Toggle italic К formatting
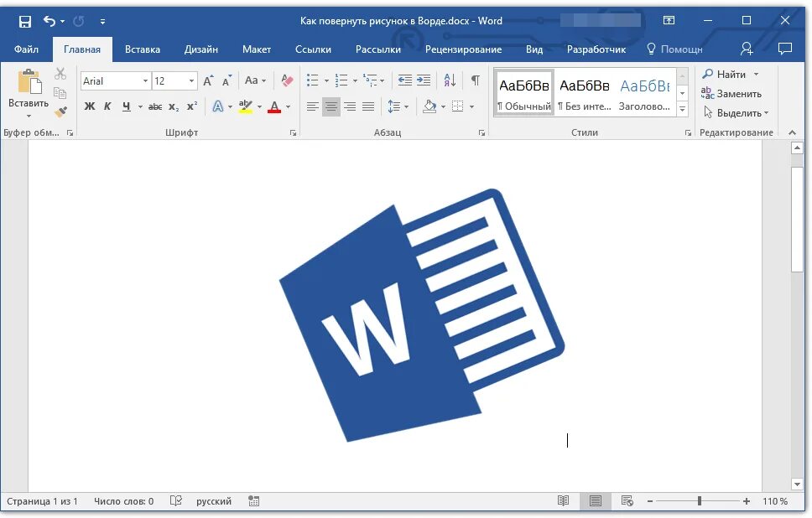The image size is (812, 518). [107, 106]
